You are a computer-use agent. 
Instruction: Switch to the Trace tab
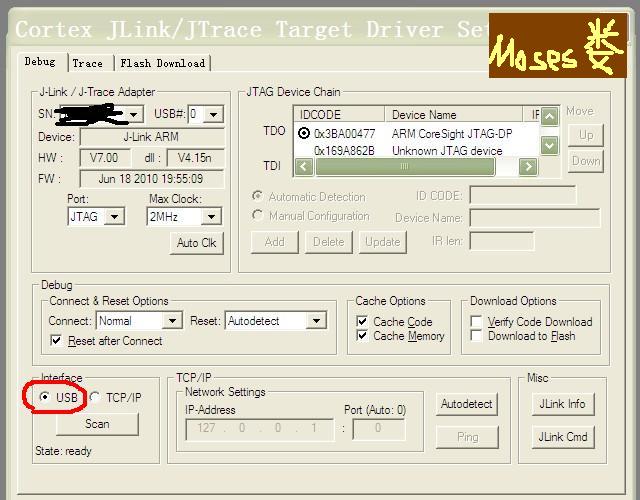tap(88, 63)
